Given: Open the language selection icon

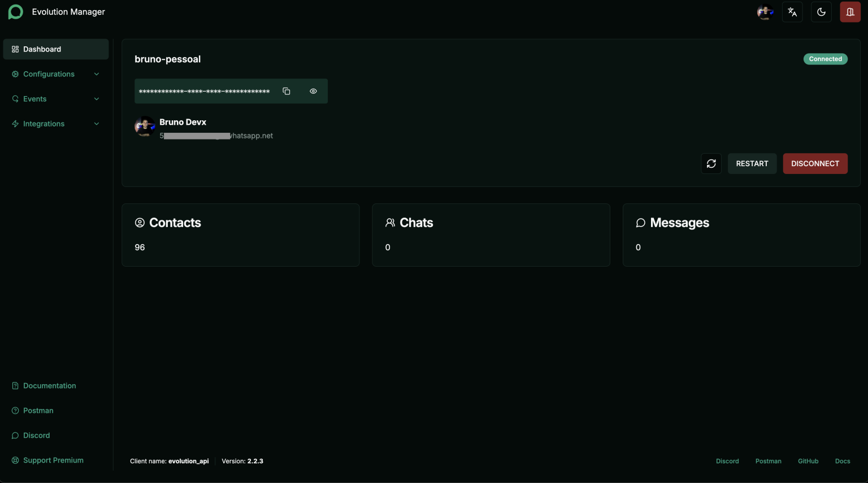Looking at the screenshot, I should 792,11.
